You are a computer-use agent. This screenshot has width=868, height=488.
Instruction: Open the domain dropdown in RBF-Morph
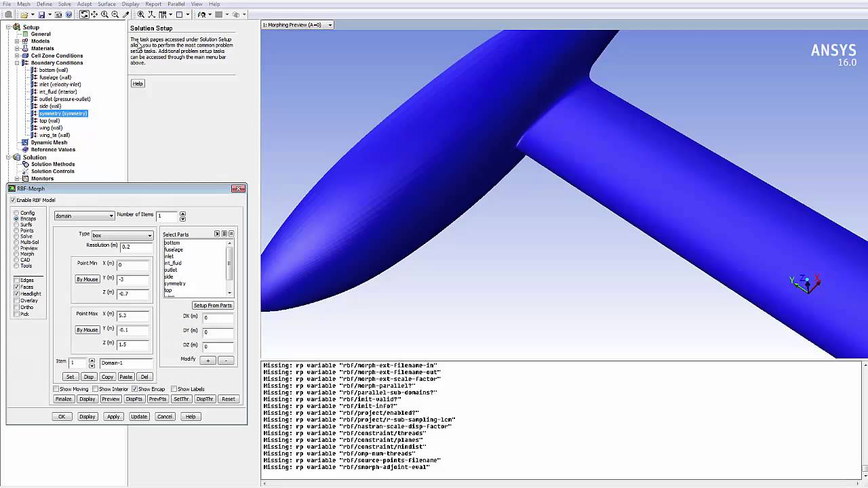[x=84, y=216]
